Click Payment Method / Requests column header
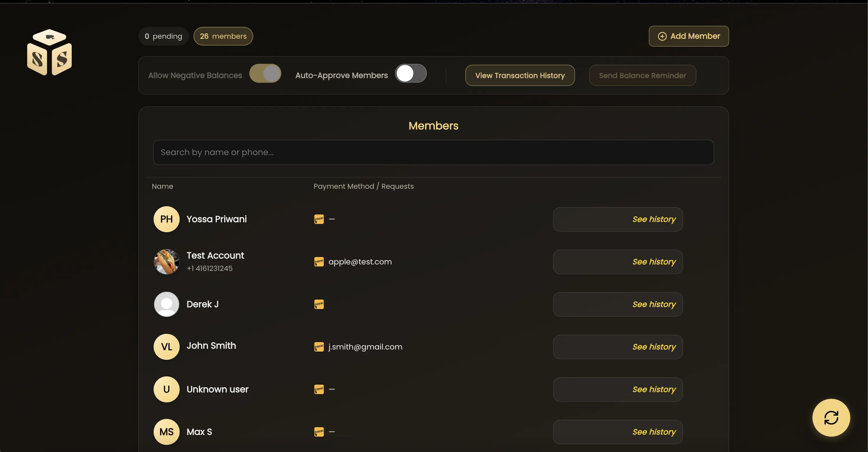Screen dimensions: 868x452 [x=364, y=186]
